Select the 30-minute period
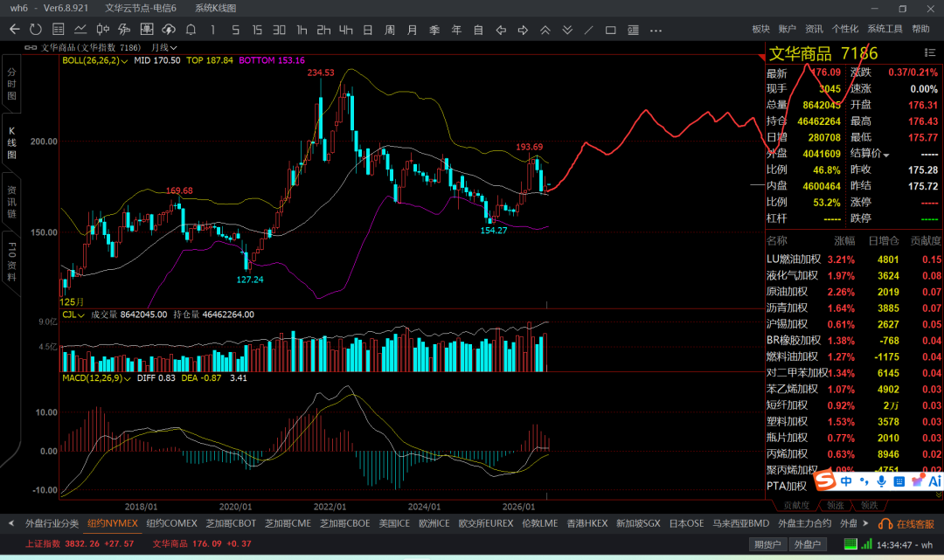 point(280,30)
